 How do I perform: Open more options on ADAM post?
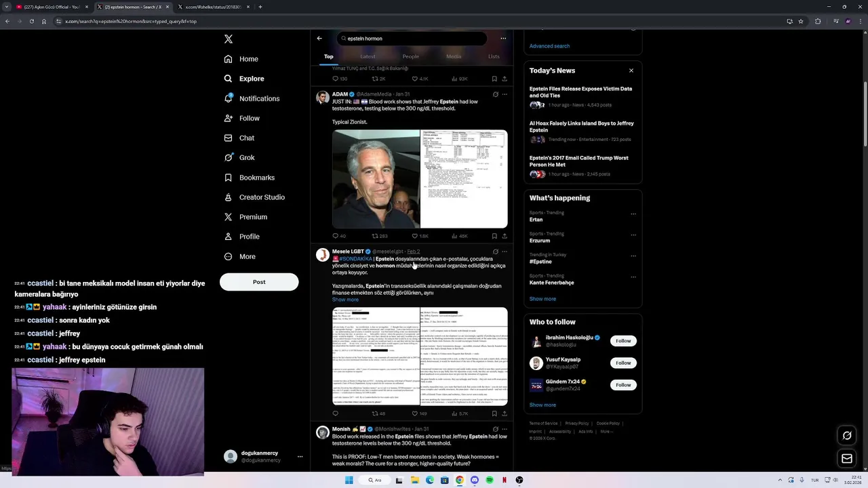504,94
